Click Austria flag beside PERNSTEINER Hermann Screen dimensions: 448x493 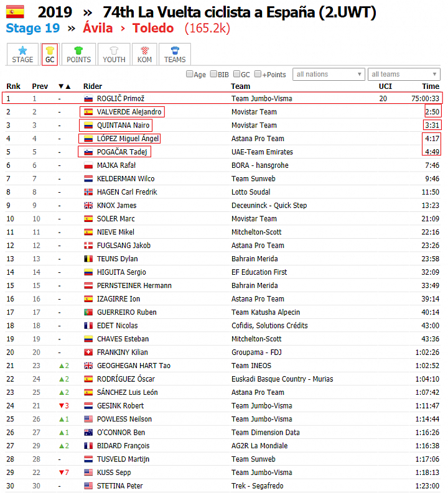coord(88,286)
